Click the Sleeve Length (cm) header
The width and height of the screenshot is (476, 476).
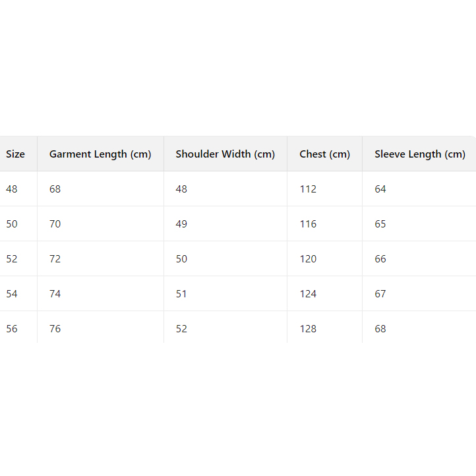[420, 154]
